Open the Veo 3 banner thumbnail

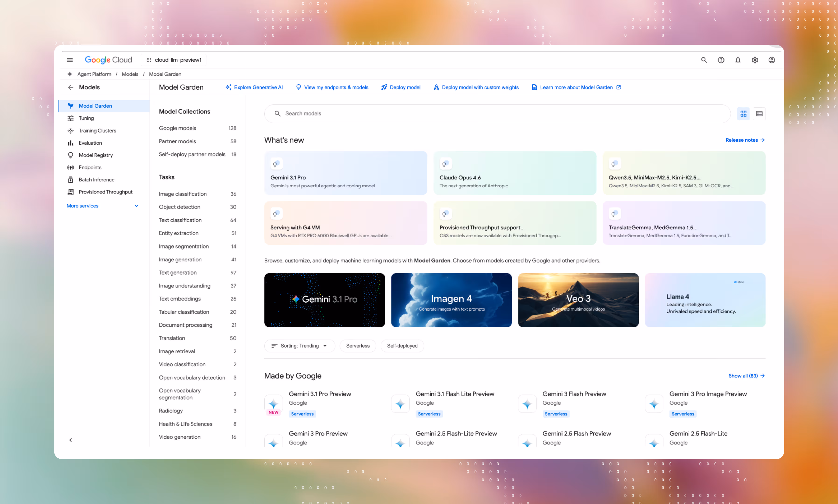tap(578, 300)
